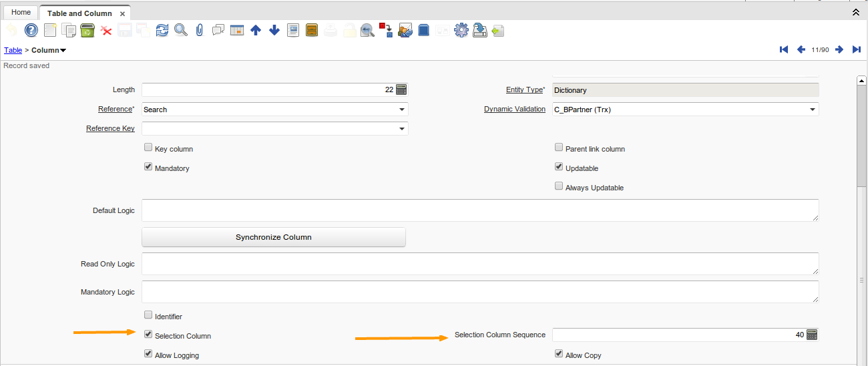This screenshot has height=366, width=868.
Task: Jump to last record icon
Action: click(856, 50)
